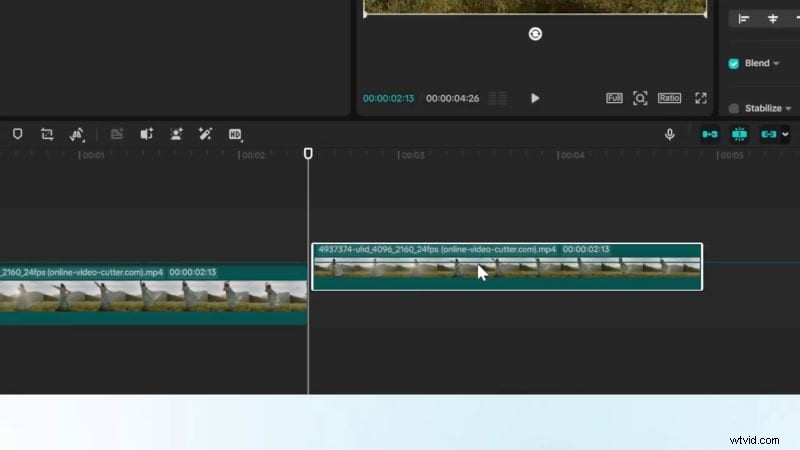800x450 pixels.
Task: Select the selected 4937374-uhd clip on the upper track
Action: (507, 267)
